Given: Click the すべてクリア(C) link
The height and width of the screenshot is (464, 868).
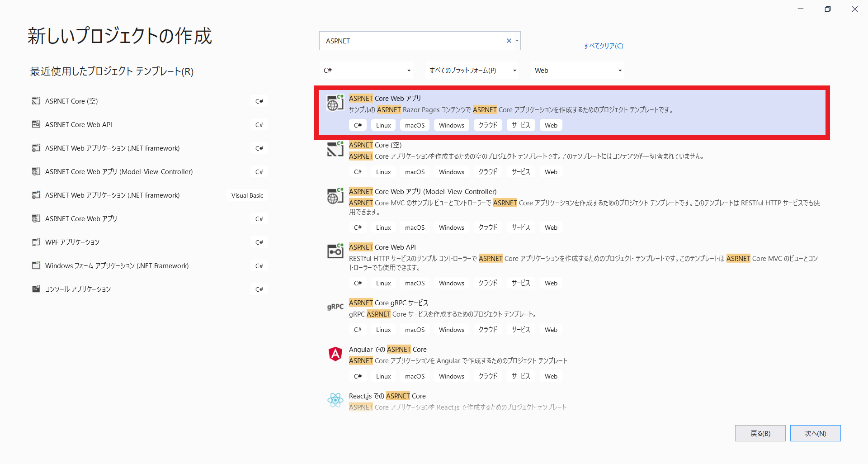Looking at the screenshot, I should [603, 46].
